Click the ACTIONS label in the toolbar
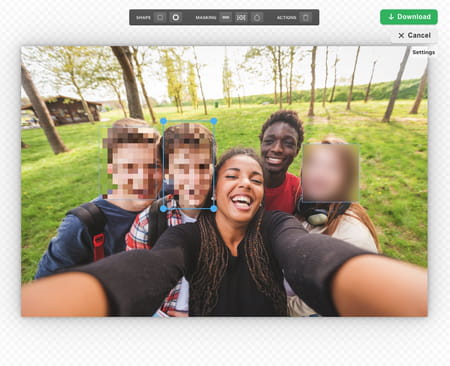 click(x=286, y=18)
